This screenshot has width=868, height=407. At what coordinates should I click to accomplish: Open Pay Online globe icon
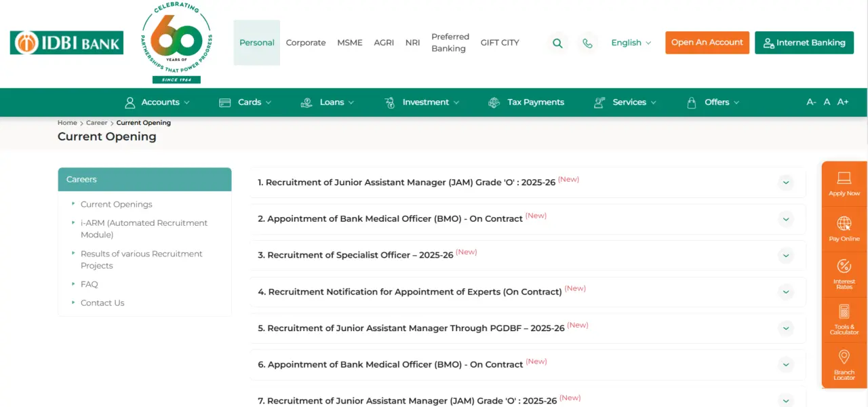coord(844,223)
